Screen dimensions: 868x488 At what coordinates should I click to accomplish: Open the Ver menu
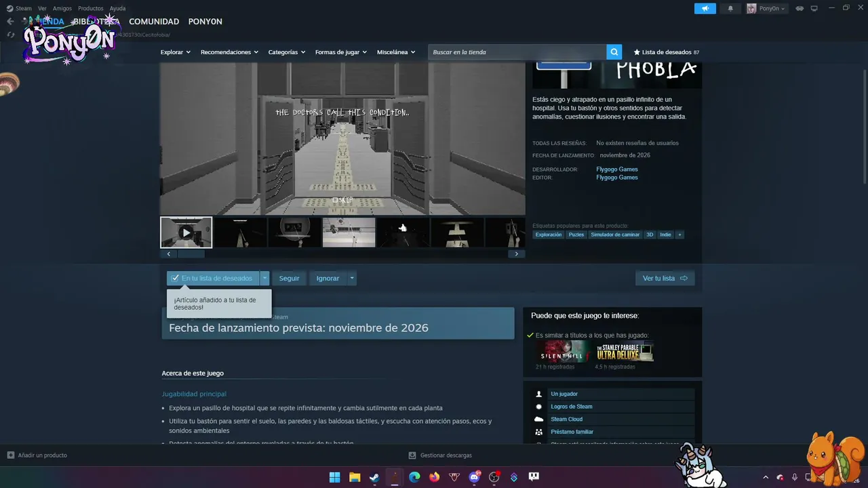click(42, 8)
